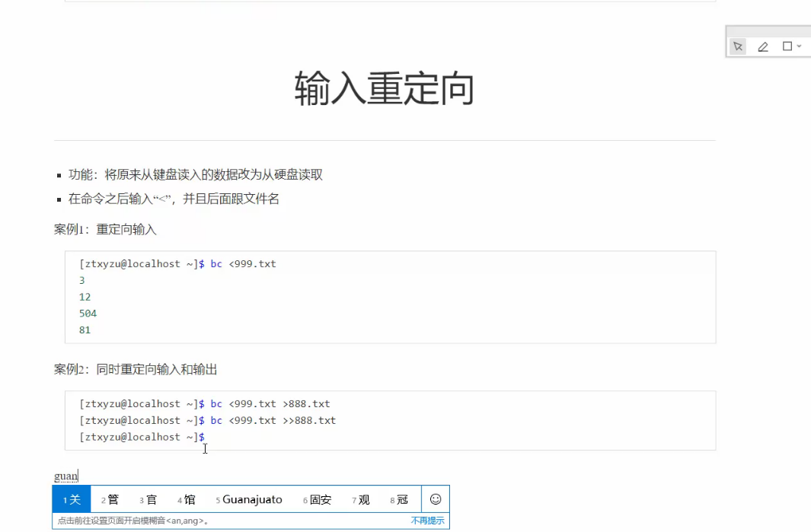Click the command line bc <999.txt in case 1
Screen dimensions: 811x532
tap(177, 263)
